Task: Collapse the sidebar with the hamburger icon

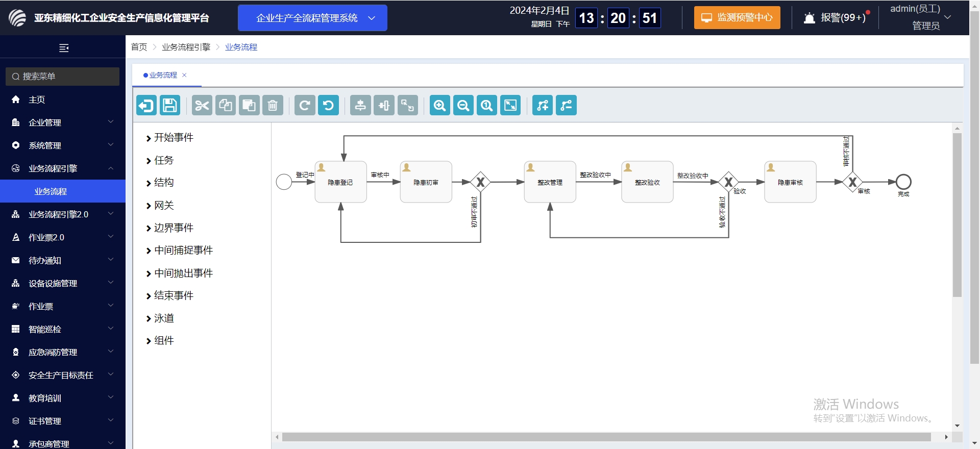Action: click(64, 48)
